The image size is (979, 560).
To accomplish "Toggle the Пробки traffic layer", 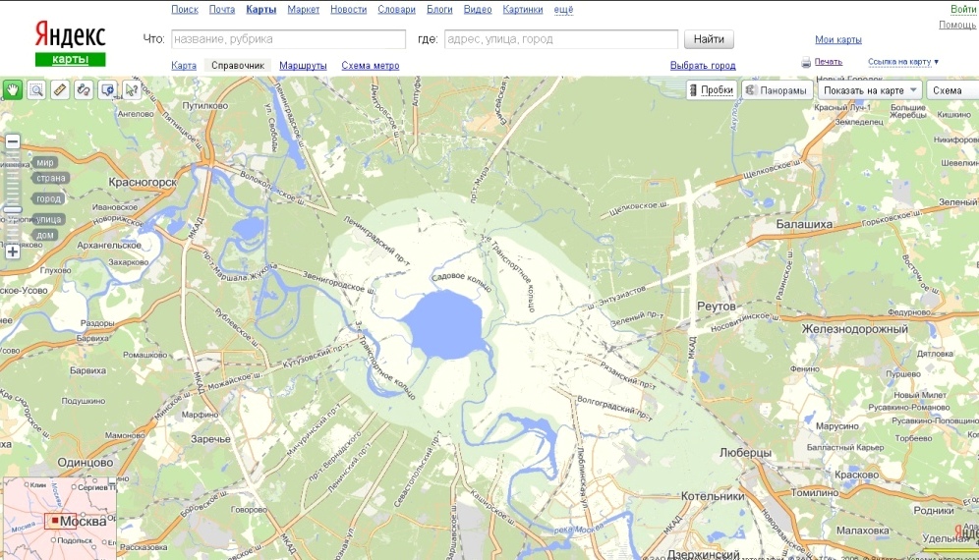I will pos(711,90).
